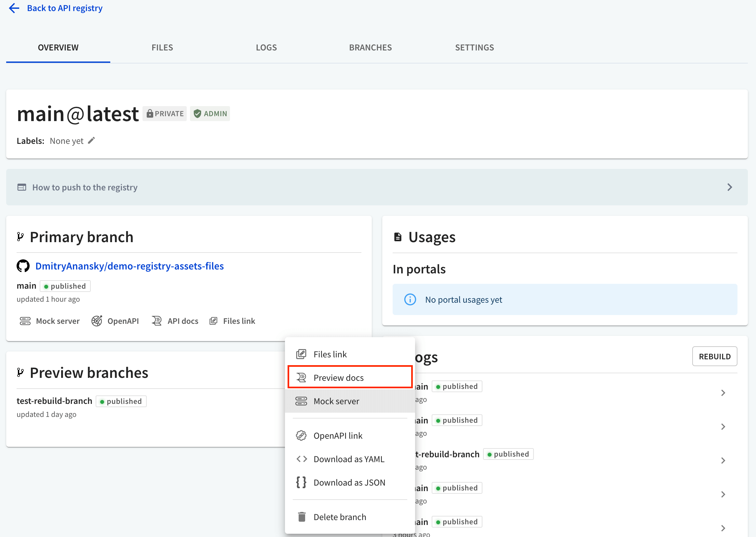Click the API docs icon under Primary branch
This screenshot has height=537, width=756.
pos(156,321)
